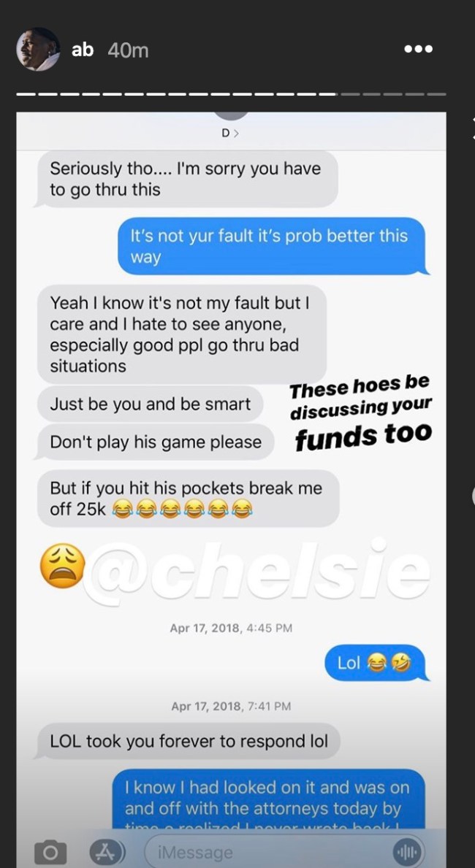Select the story progress bar segments

(x=231, y=94)
